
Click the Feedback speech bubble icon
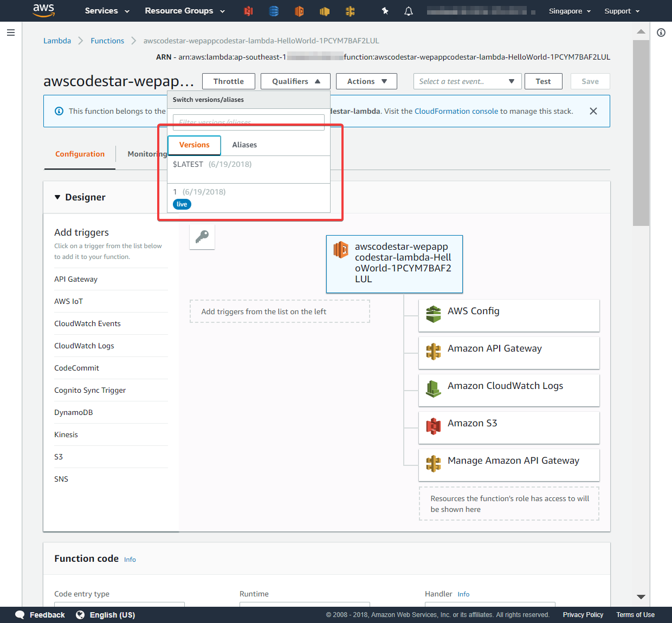[20, 615]
